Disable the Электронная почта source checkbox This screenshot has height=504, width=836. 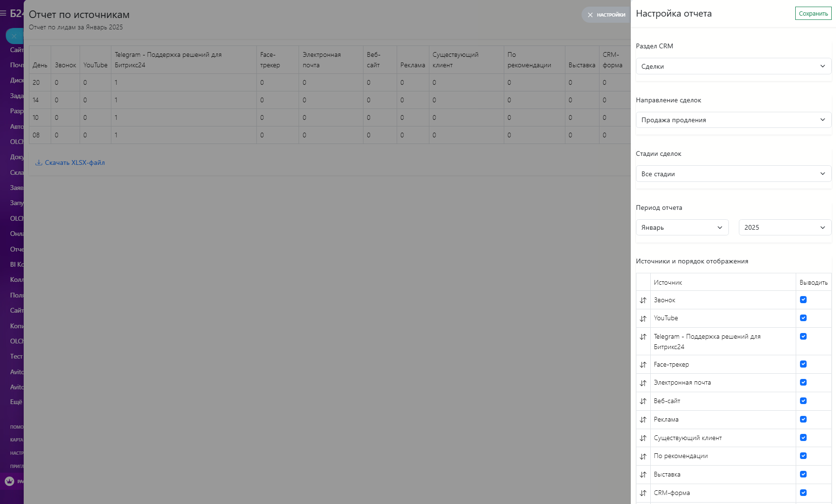tap(803, 382)
